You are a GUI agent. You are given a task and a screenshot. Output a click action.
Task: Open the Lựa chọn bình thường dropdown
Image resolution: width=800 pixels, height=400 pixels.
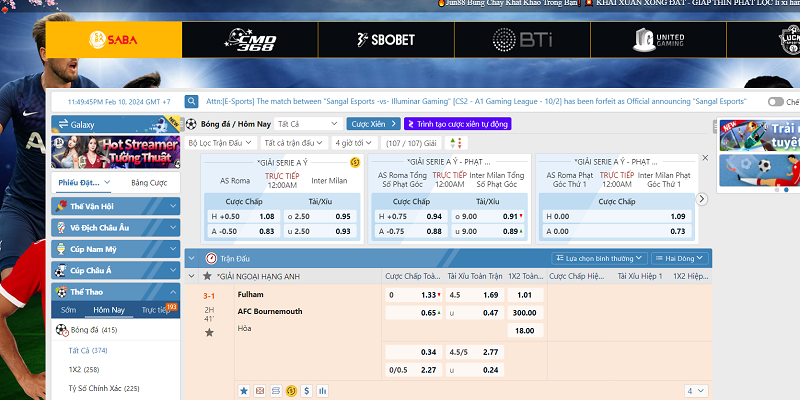click(599, 259)
